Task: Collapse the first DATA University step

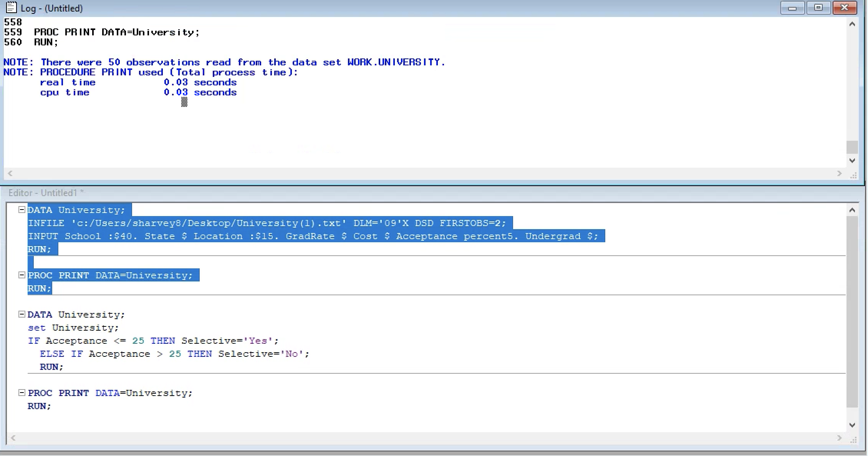Action: 22,210
